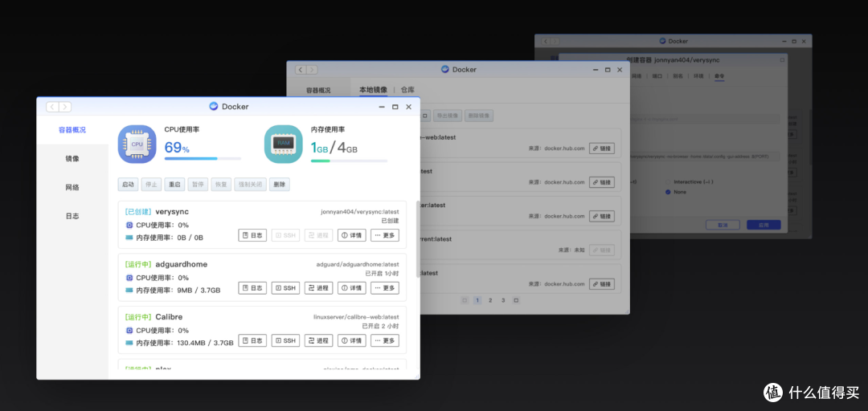
Task: Go to page 3 in image list pagination
Action: coord(502,300)
